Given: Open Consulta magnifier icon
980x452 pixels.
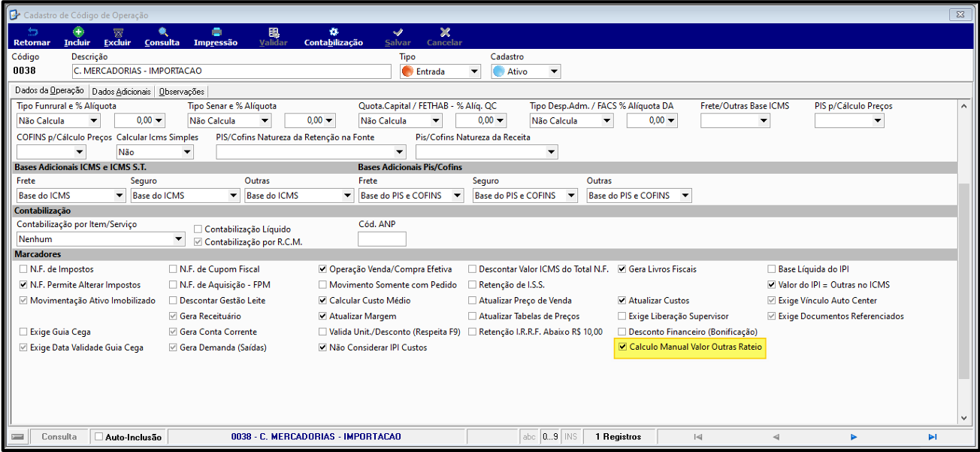Looking at the screenshot, I should [162, 32].
